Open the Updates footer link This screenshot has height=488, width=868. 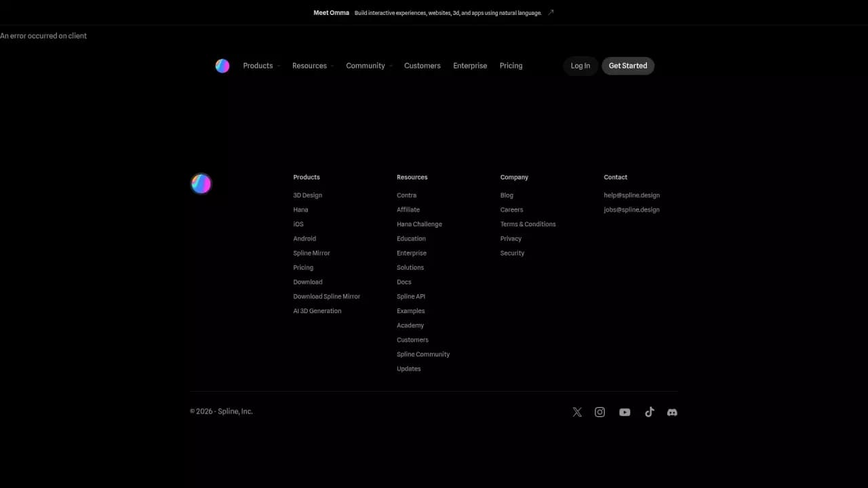tap(409, 369)
